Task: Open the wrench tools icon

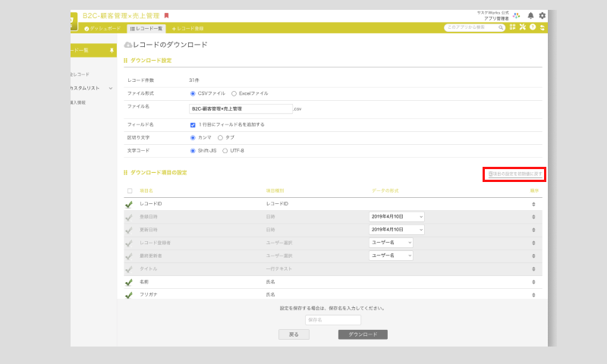Action: (523, 27)
